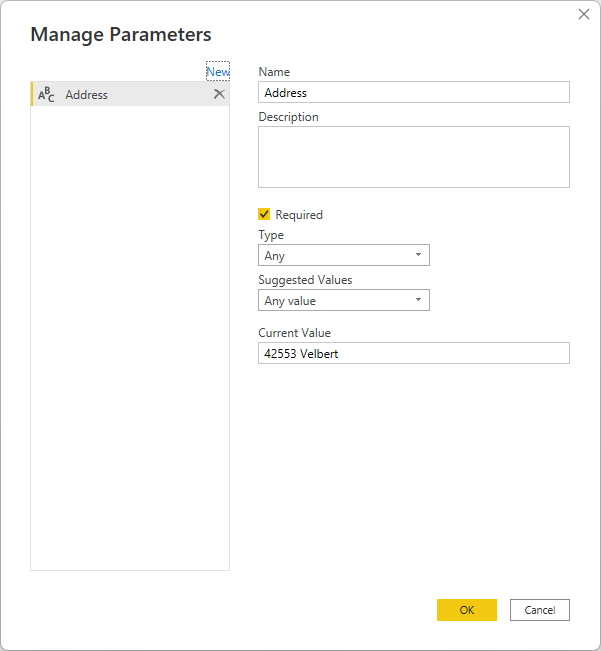Confirm with the OK button
The image size is (601, 651).
[x=467, y=610]
